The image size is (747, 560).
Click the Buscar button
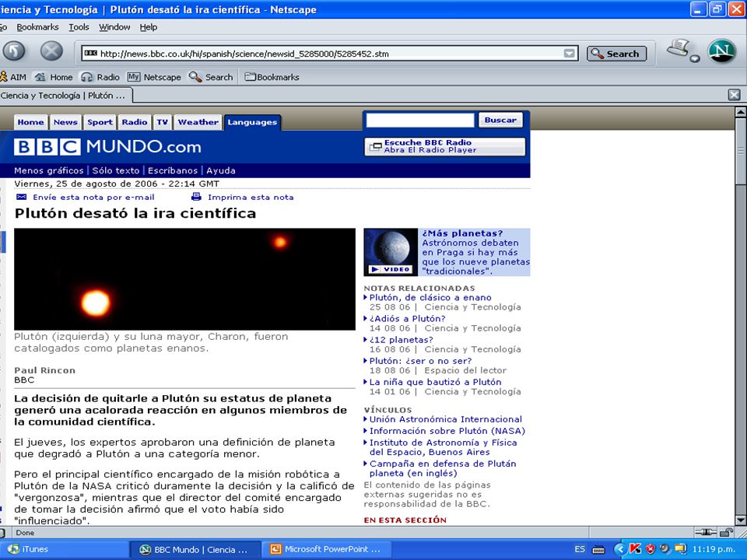coord(500,120)
